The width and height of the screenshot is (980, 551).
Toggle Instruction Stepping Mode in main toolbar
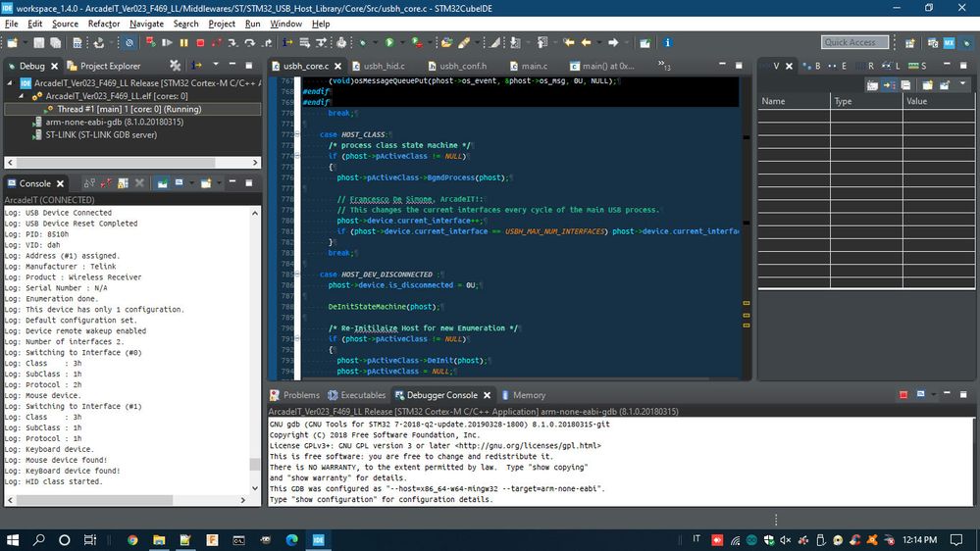tap(287, 42)
